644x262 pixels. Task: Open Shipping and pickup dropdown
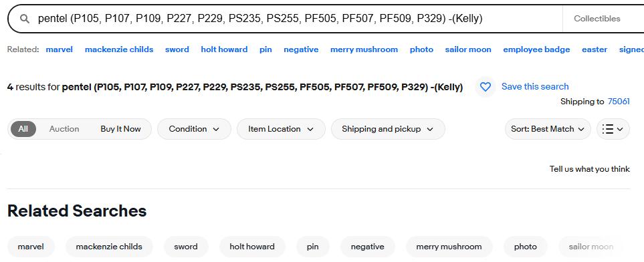(x=388, y=129)
